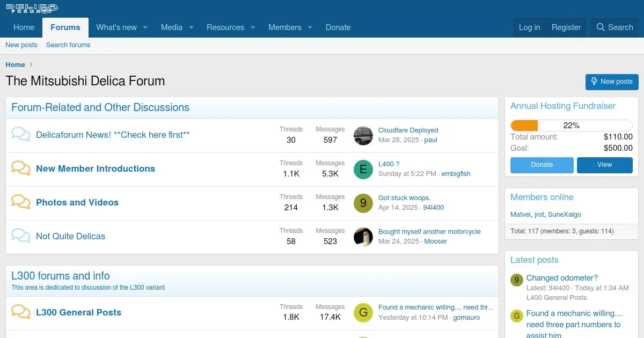The image size is (644, 338).
Task: Open Found a mechanic willing thread in L300 row
Action: 436,307
